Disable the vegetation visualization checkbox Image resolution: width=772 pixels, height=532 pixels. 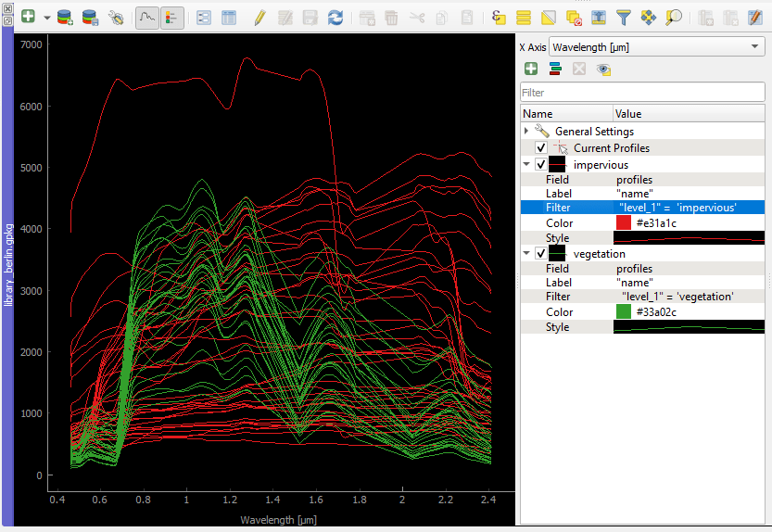(541, 254)
